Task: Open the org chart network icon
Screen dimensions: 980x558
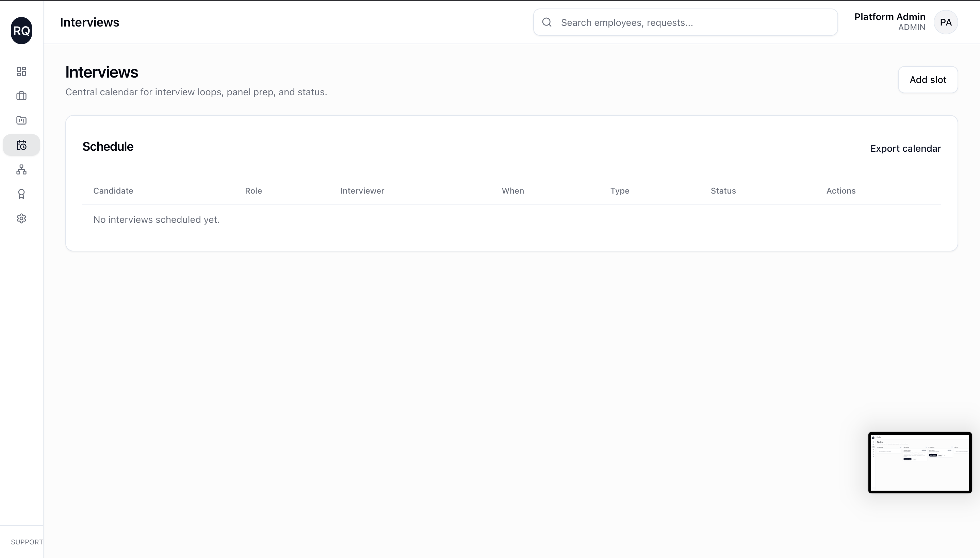Action: point(21,169)
